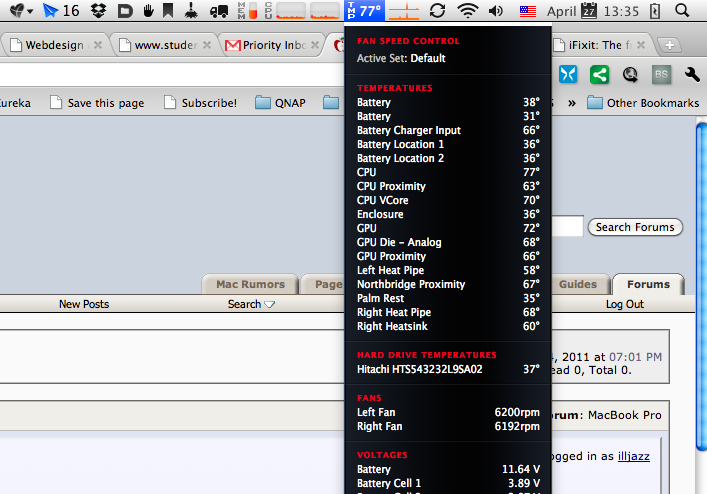Open the Forums site tab
Viewport: 707px width, 494px height.
[648, 284]
